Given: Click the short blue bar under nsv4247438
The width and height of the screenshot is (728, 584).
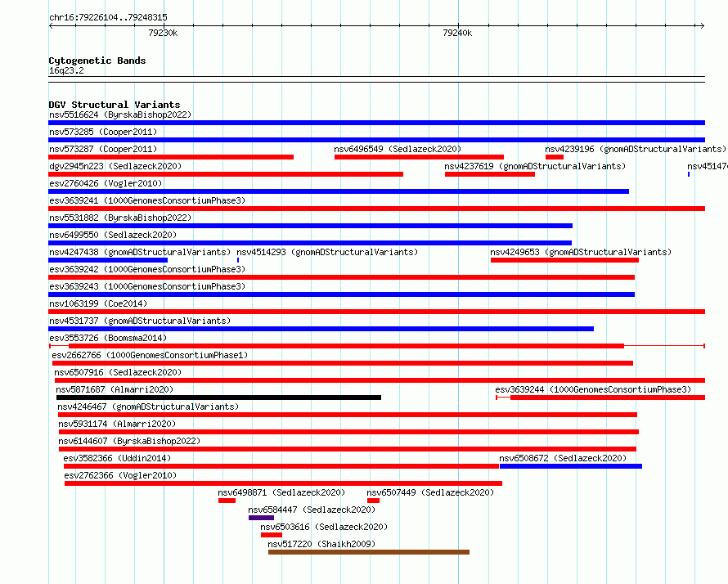Looking at the screenshot, I should (x=108, y=260).
